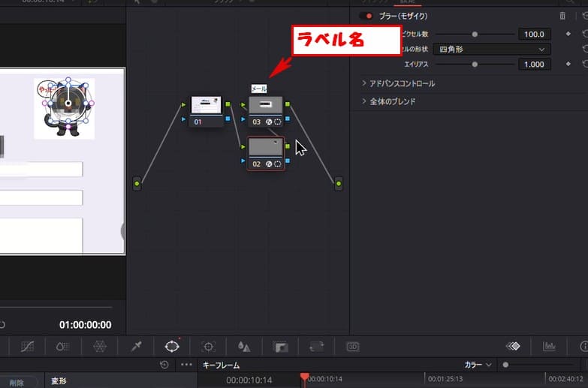Select the Qualifier eyedropper tool
This screenshot has width=588, height=388.
(136, 346)
